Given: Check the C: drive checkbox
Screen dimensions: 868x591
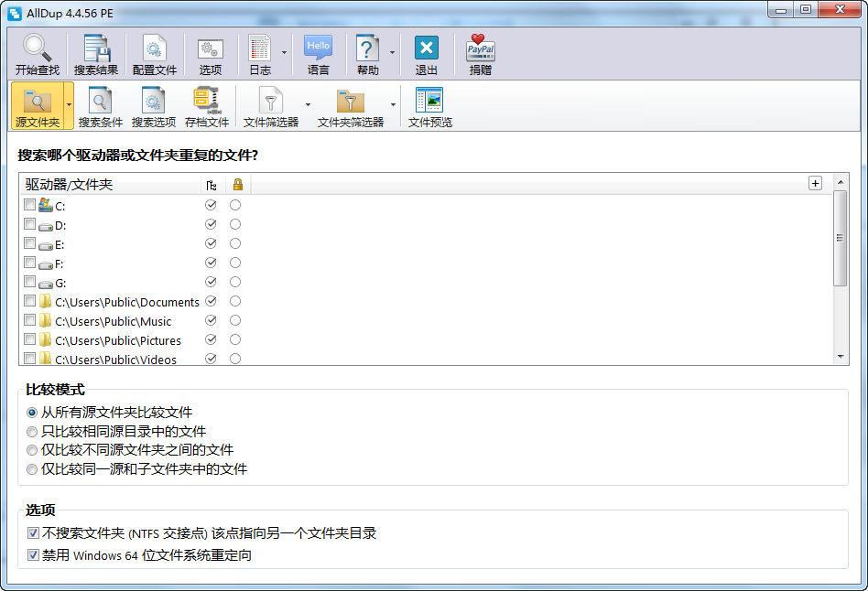Looking at the screenshot, I should pyautogui.click(x=30, y=205).
